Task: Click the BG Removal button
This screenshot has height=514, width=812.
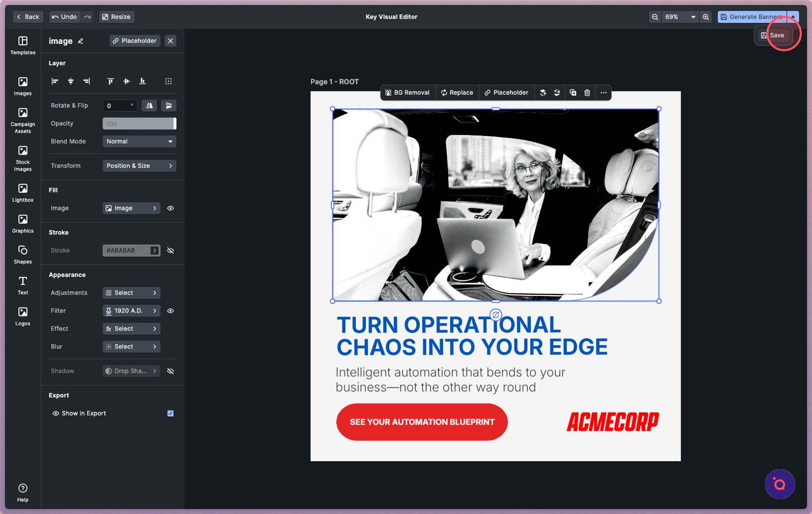Action: point(408,93)
